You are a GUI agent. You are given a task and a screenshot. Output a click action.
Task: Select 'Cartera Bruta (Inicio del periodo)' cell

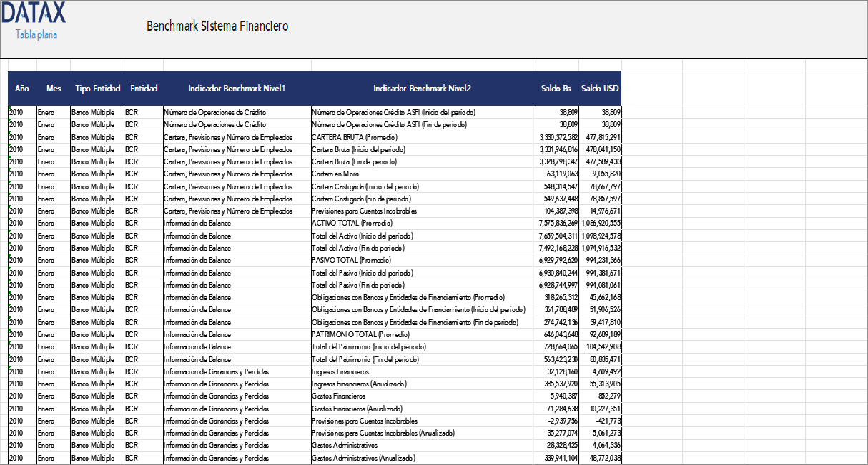tap(422, 149)
